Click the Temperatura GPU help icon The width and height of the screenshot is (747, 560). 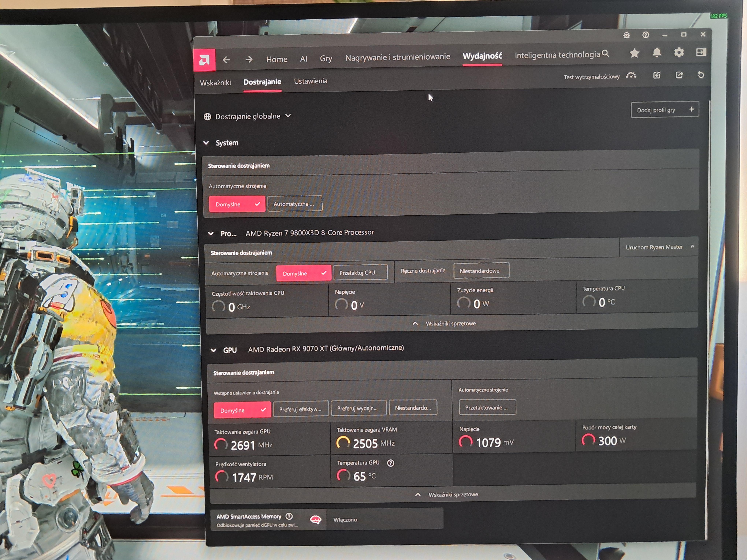click(x=390, y=463)
